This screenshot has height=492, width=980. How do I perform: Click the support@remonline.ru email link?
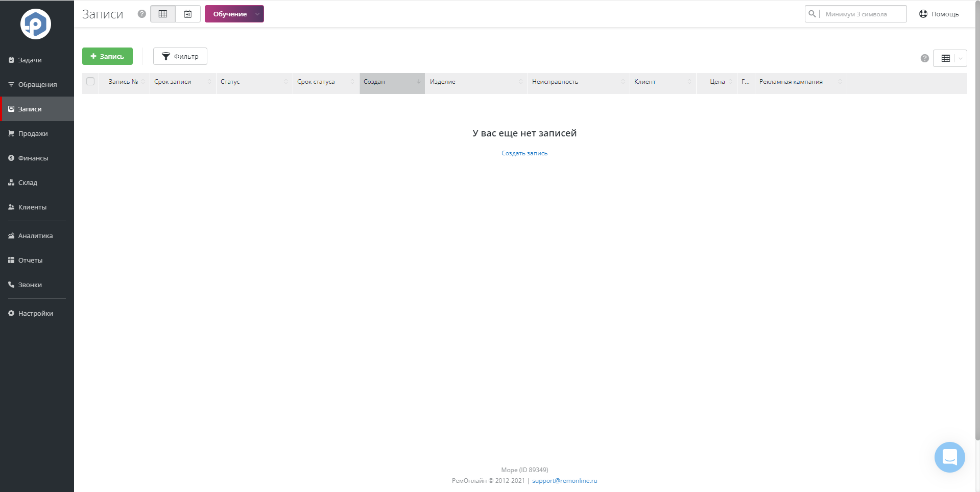pyautogui.click(x=565, y=481)
